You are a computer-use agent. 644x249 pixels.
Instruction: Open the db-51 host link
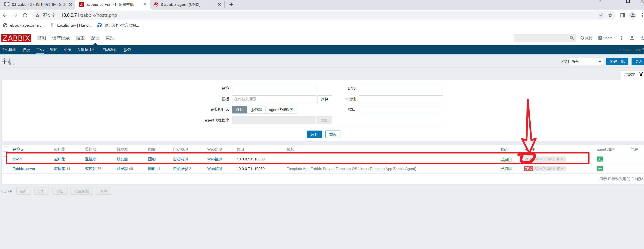(x=17, y=159)
